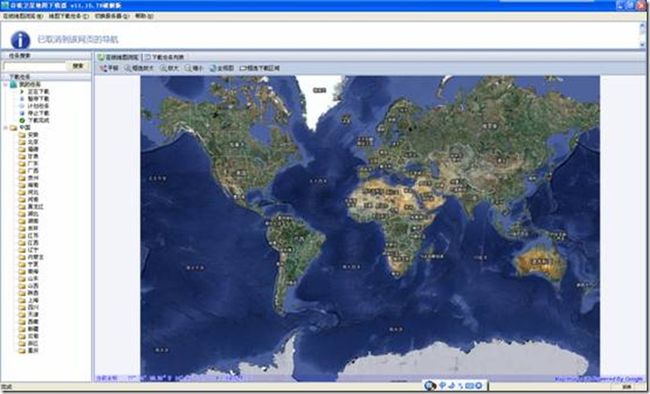Select the 重庆 item in tree
This screenshot has height=394, width=650.
tap(33, 351)
